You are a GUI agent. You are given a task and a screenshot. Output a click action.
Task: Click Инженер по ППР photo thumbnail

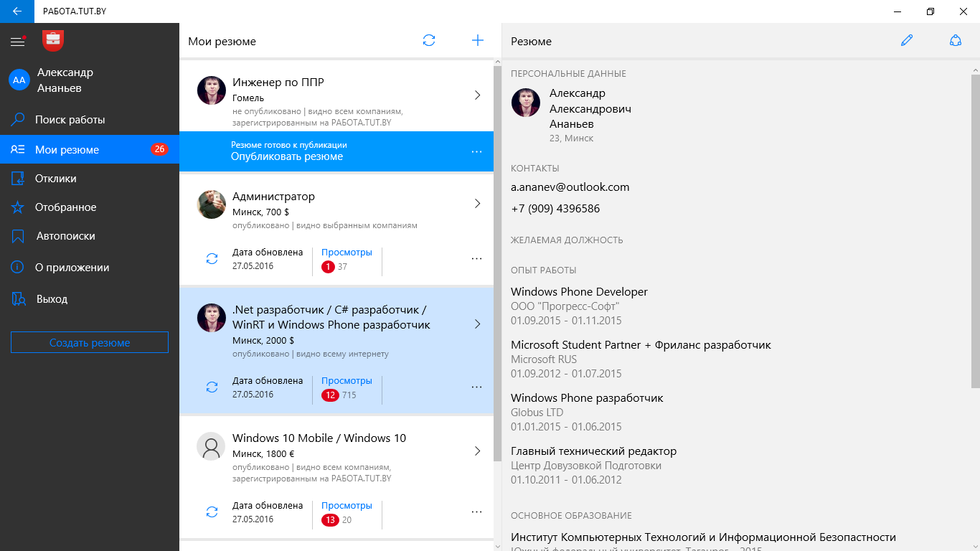212,90
